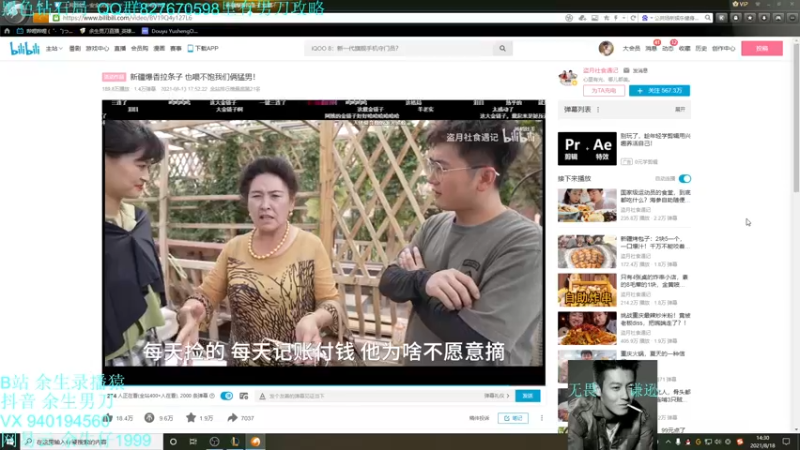Click the taskbar clock showing 14:30
This screenshot has height=450, width=800.
[762, 442]
